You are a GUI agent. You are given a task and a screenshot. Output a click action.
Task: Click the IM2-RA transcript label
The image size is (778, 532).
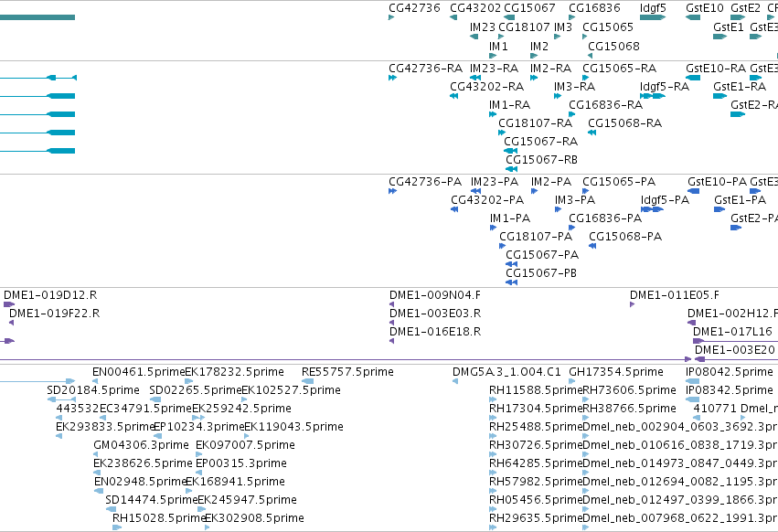coord(550,69)
